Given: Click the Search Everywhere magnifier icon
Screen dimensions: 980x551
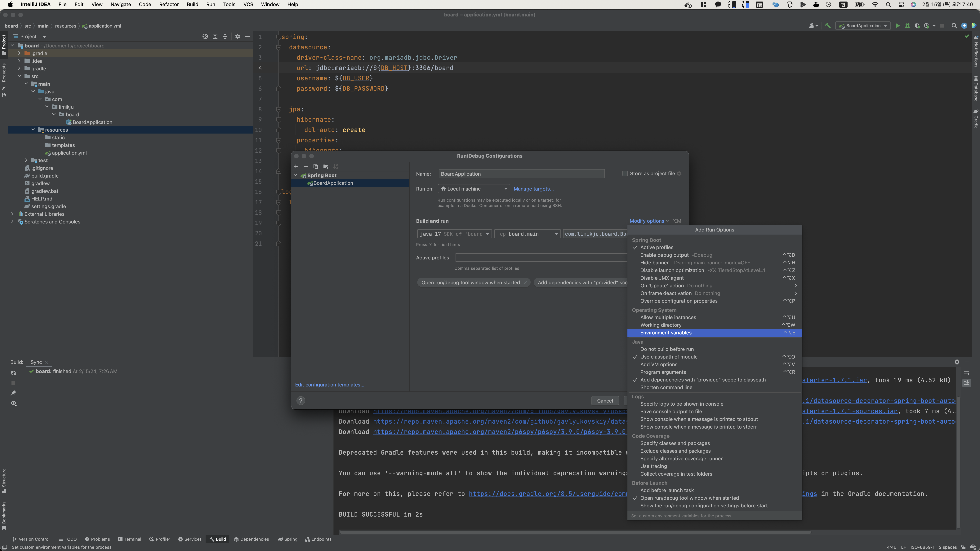Looking at the screenshot, I should [954, 26].
